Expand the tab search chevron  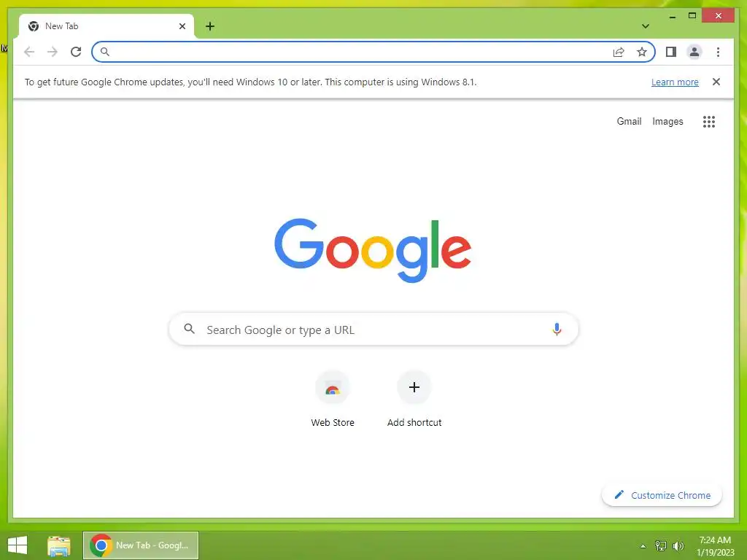click(646, 26)
